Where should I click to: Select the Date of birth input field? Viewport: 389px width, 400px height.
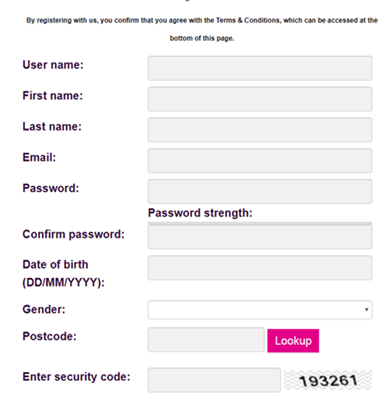pyautogui.click(x=260, y=268)
